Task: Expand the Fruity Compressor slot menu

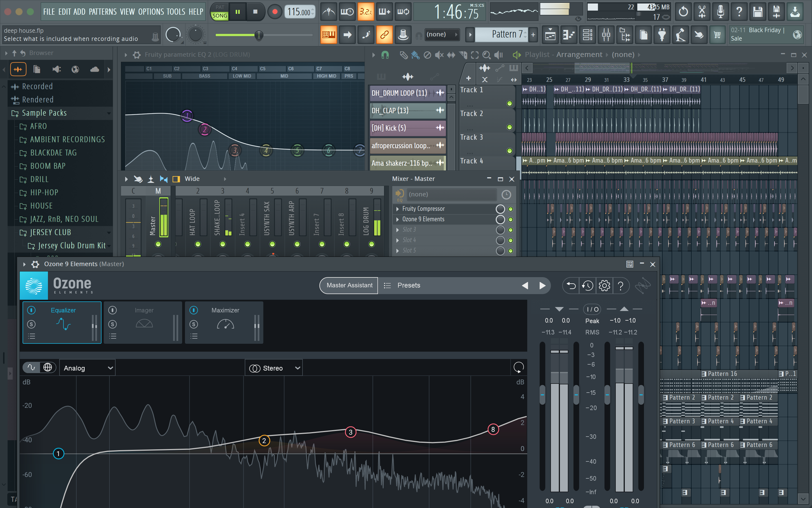Action: tap(398, 209)
